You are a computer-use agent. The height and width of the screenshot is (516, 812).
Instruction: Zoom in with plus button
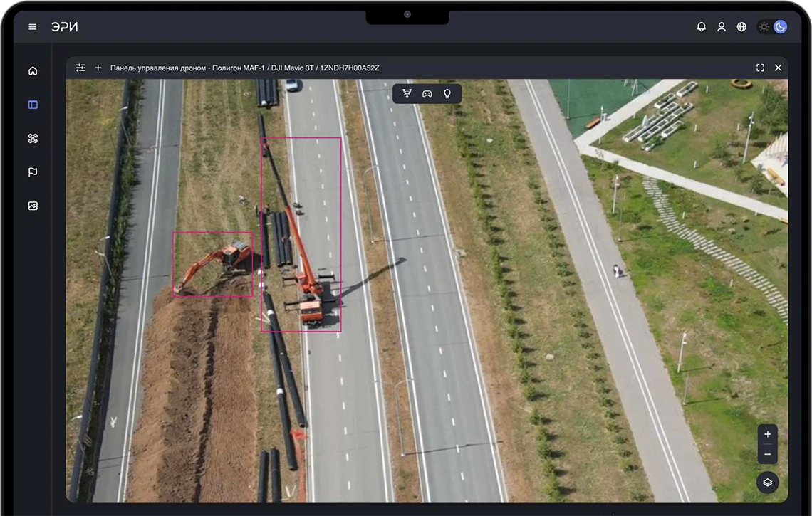click(x=767, y=434)
